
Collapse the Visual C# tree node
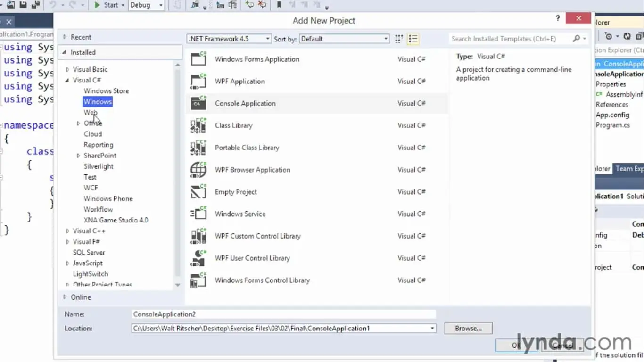coord(68,80)
